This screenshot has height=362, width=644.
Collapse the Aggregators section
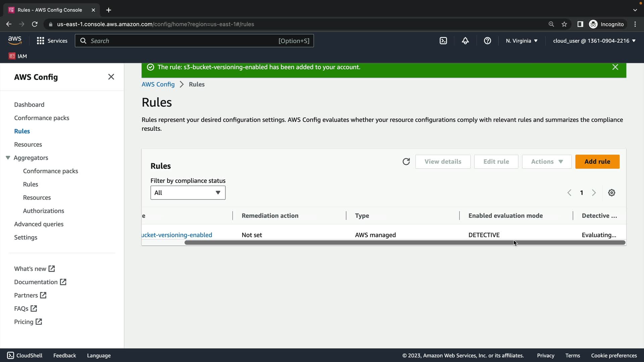8,158
